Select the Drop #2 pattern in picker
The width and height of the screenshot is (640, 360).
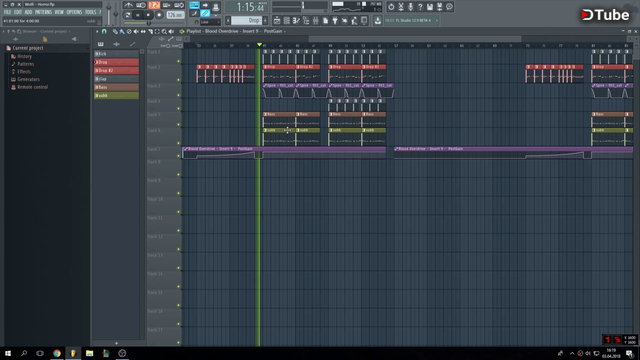[116, 70]
